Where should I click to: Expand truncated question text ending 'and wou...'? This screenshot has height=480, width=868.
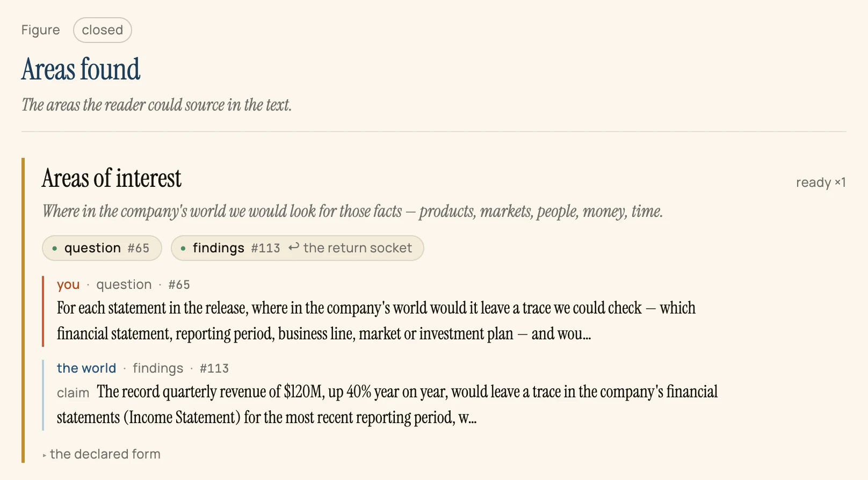click(376, 321)
